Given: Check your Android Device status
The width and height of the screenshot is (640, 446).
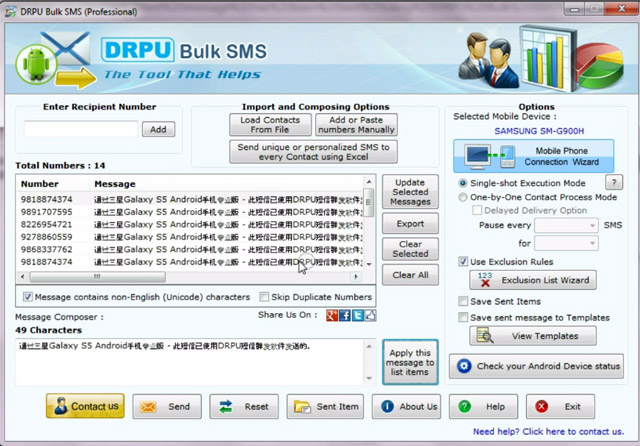Looking at the screenshot, I should tap(536, 366).
